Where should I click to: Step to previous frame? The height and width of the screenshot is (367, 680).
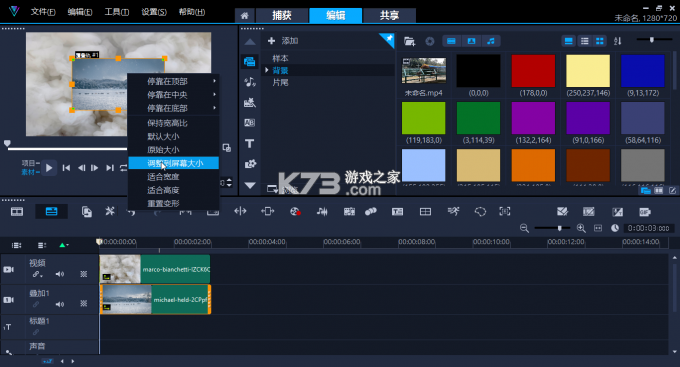pos(81,168)
